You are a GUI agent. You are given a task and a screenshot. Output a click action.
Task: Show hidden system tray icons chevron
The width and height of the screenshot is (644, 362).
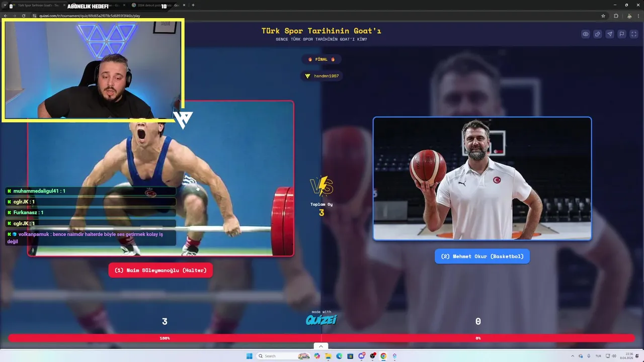tap(573, 356)
